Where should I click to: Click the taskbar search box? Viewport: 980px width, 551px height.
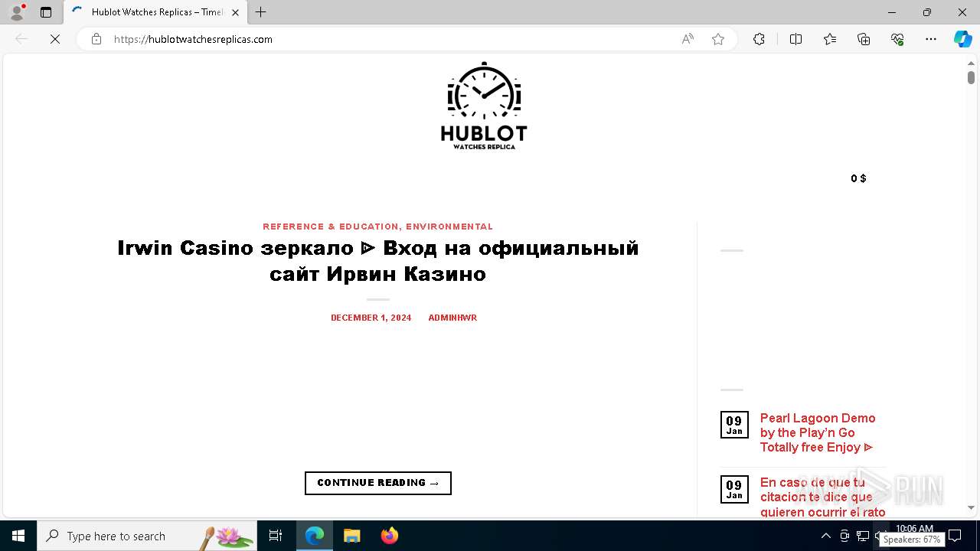(147, 536)
